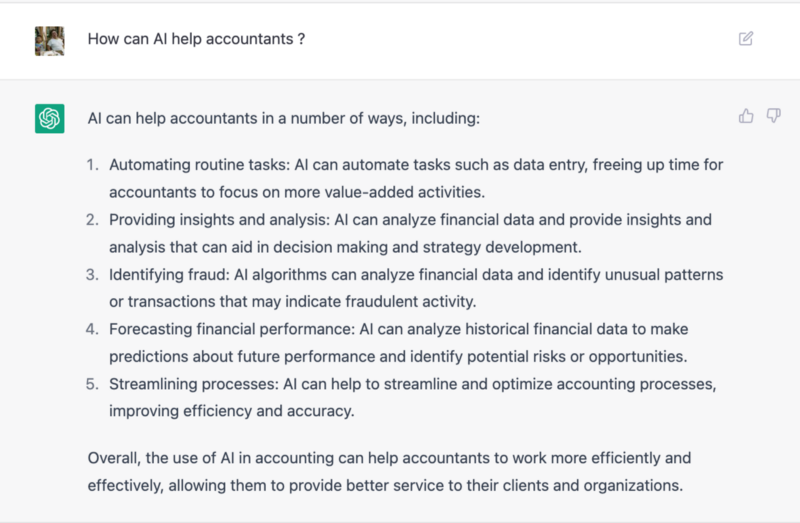Image resolution: width=800 pixels, height=523 pixels.
Task: Click the question 'How can AI help accountants ?'
Action: pos(196,39)
